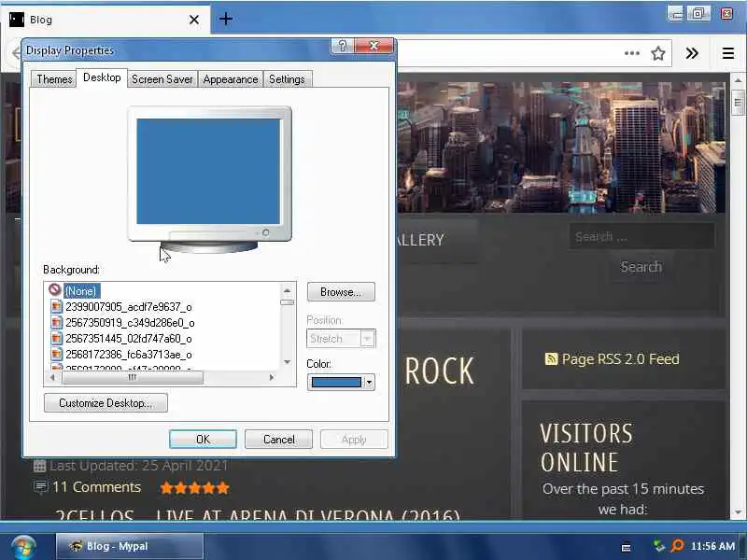This screenshot has height=560, width=747.
Task: Click page scrollbar up arrow in browser
Action: tap(738, 80)
